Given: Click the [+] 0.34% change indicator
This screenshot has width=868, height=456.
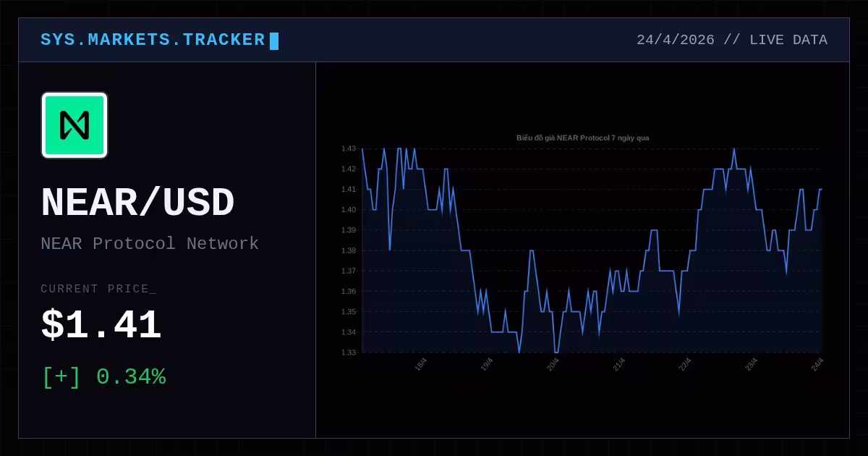Looking at the screenshot, I should 104,377.
